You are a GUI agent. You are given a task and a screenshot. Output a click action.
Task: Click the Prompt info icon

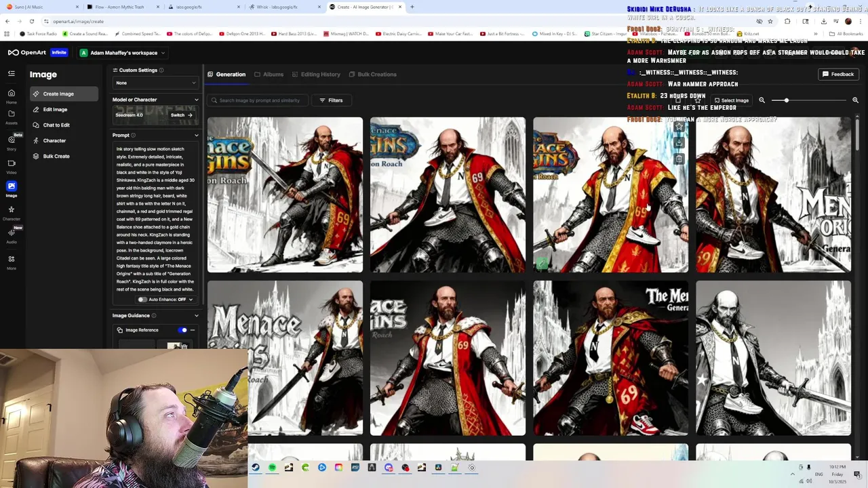pos(133,136)
